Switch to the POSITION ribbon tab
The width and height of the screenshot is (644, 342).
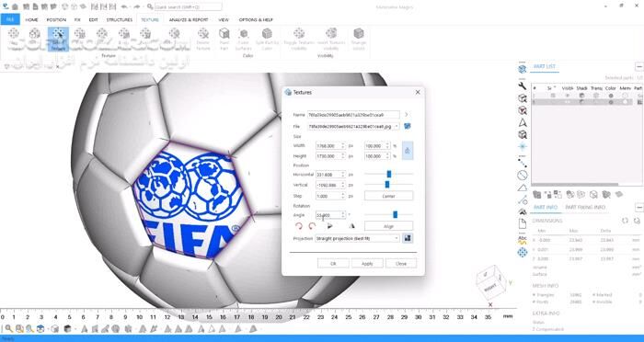tap(56, 19)
